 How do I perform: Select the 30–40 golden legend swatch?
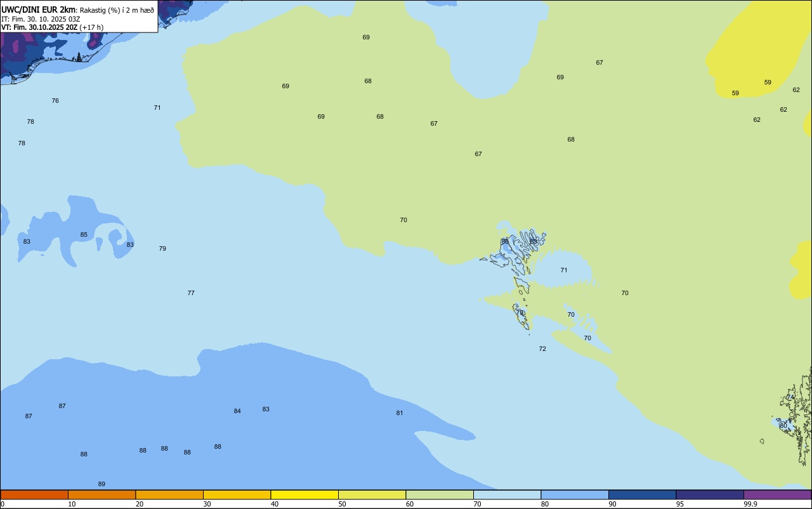[237, 494]
